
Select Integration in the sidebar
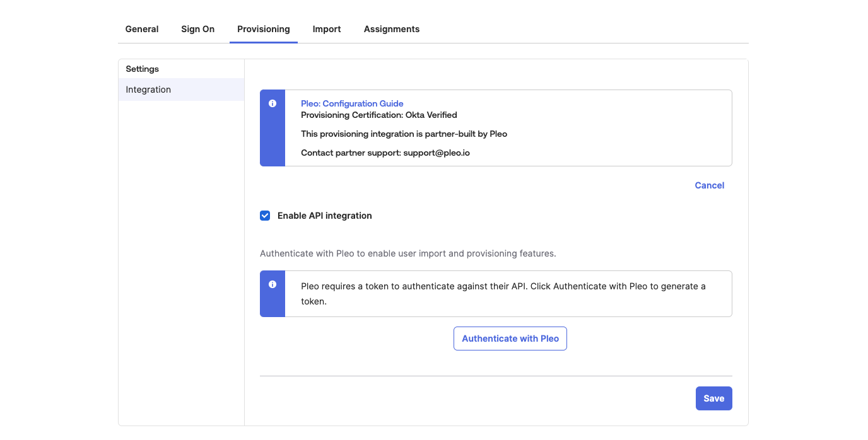coord(148,90)
